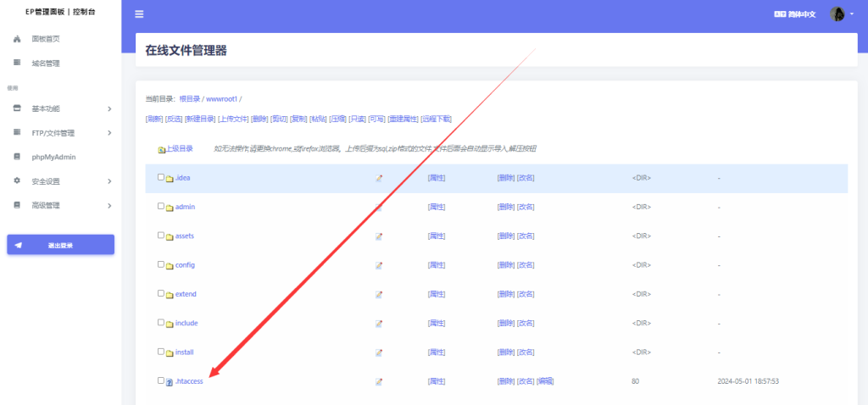Check the assets folder checkbox

(x=161, y=236)
